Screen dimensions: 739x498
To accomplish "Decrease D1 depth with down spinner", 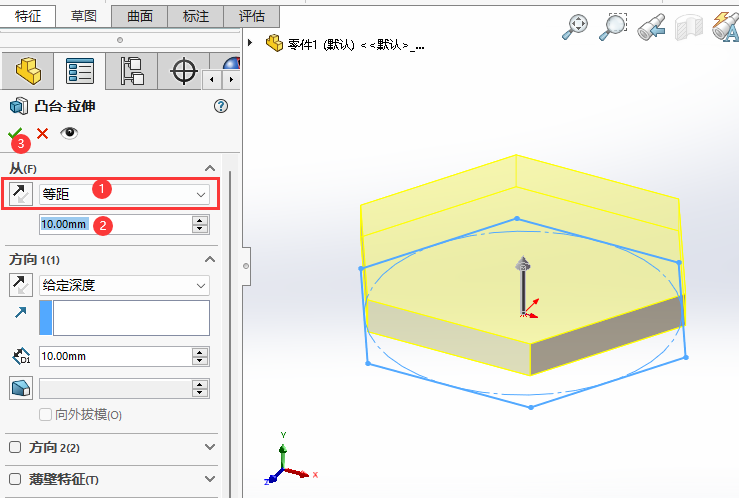I will click(200, 361).
